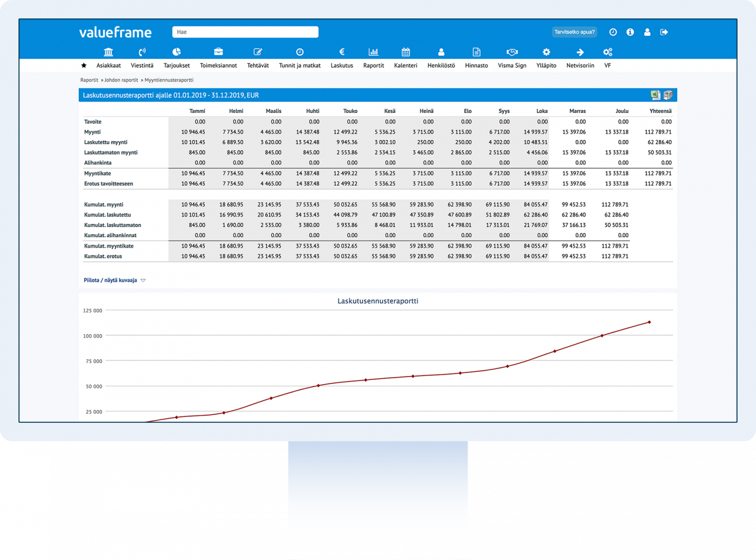756x560 pixels.
Task: Click the favorites star icon
Action: click(x=84, y=66)
